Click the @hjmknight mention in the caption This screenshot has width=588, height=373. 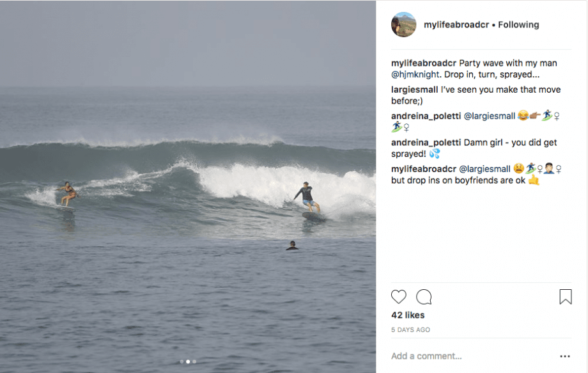click(415, 75)
